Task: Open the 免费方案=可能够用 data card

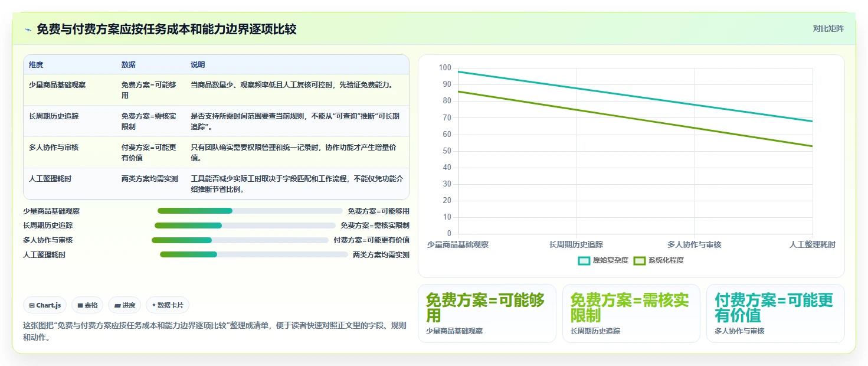Action: click(x=487, y=313)
